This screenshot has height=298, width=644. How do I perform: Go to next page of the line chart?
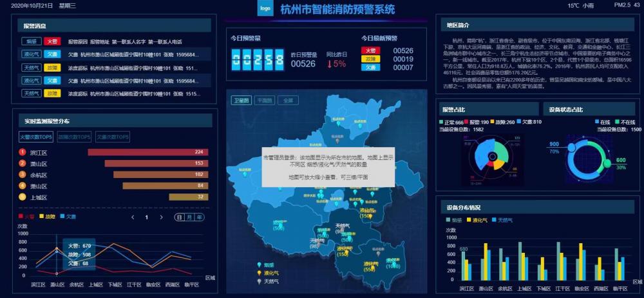point(160,217)
